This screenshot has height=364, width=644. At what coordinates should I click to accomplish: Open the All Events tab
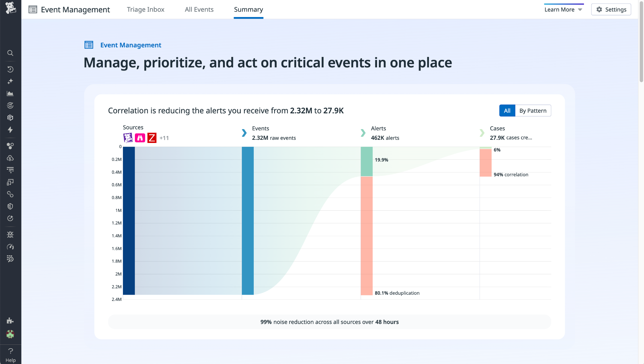pos(199,9)
